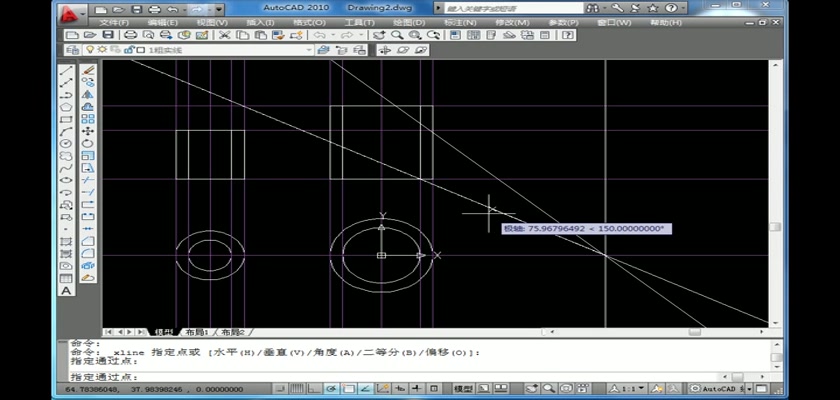Screen dimensions: 840x400
Task: Toggle Dynamic UCS in status bar
Action: 383,389
